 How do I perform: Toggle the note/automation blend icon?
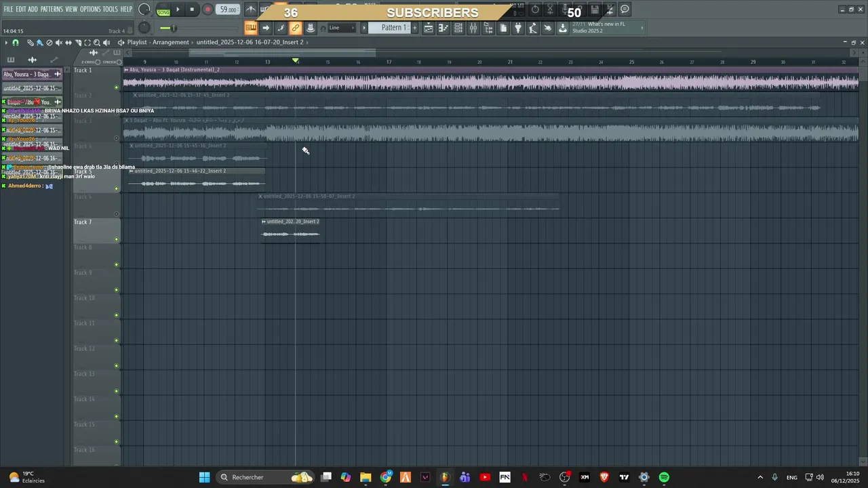click(x=281, y=28)
